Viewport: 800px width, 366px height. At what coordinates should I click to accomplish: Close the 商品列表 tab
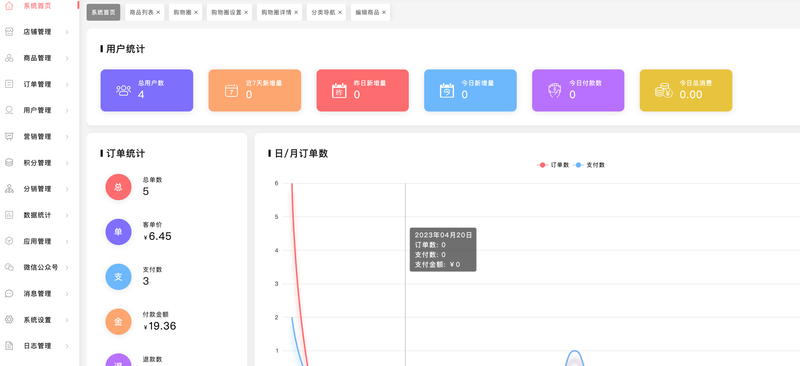tap(158, 12)
